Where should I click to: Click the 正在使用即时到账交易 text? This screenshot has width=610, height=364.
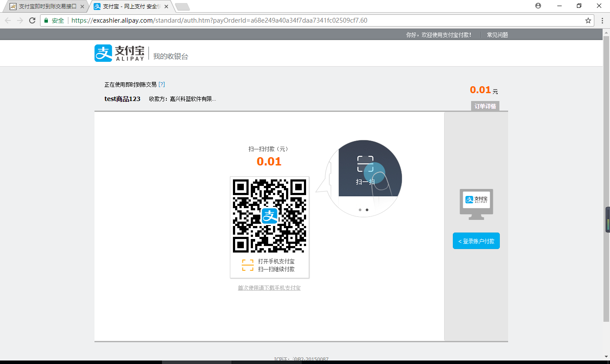(131, 84)
